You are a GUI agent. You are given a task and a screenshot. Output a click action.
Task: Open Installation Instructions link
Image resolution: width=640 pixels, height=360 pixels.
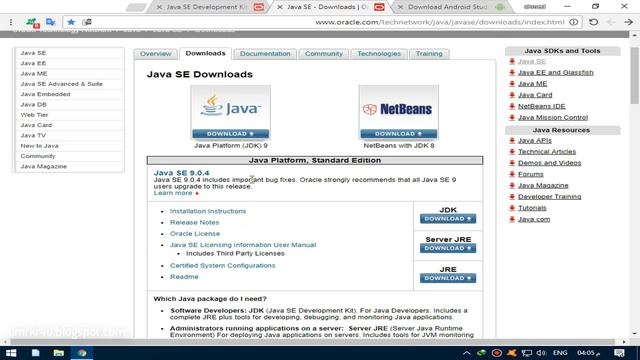click(208, 211)
